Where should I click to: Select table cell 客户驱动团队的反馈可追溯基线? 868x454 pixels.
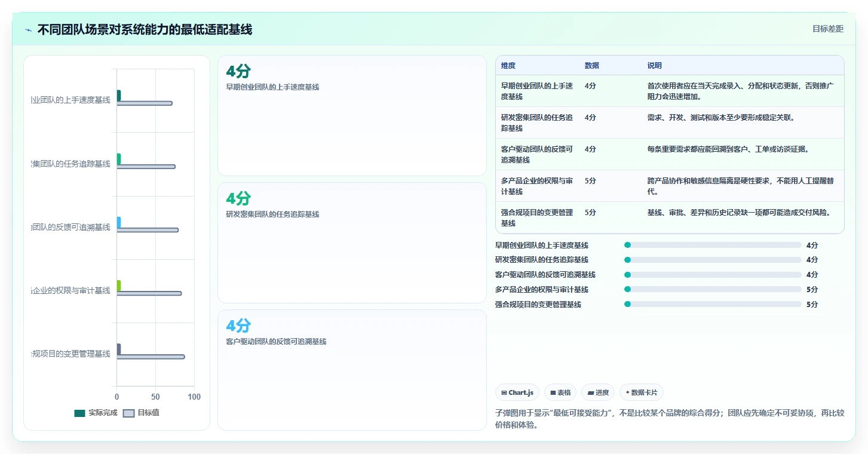[537, 154]
